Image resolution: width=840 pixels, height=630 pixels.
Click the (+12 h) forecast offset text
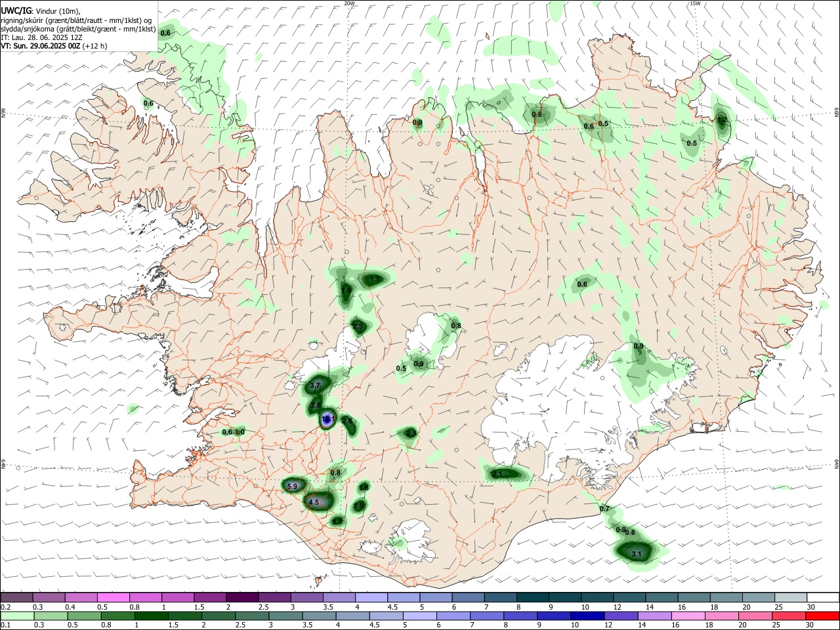pyautogui.click(x=95, y=46)
